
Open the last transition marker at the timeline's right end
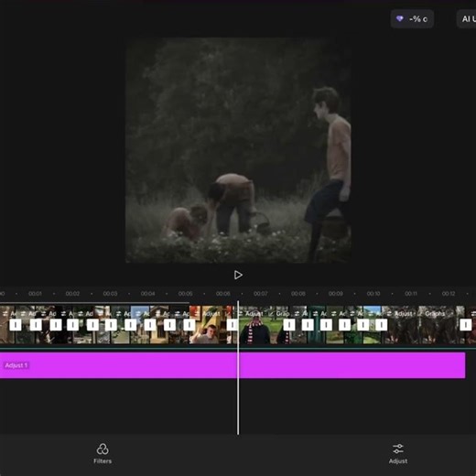point(466,325)
